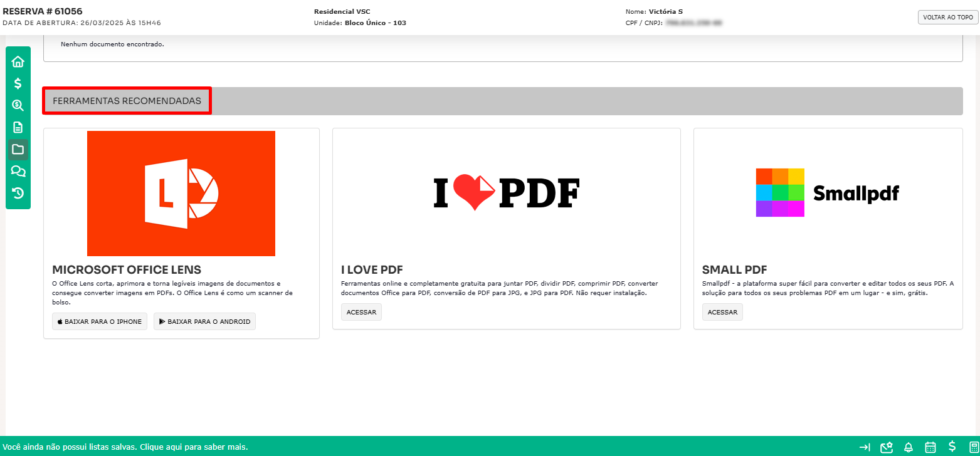Click the I Love PDF logo image
Viewport: 980px width, 456px height.
(507, 194)
